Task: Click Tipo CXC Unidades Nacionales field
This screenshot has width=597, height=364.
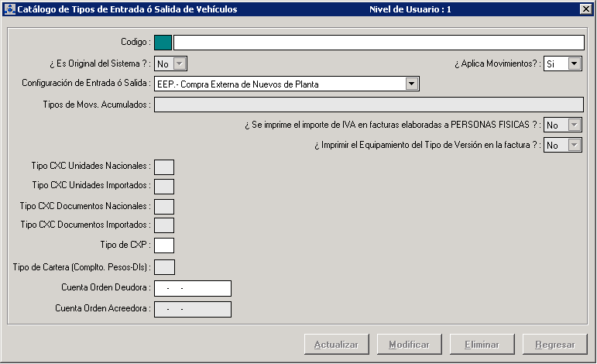Action: 164,167
